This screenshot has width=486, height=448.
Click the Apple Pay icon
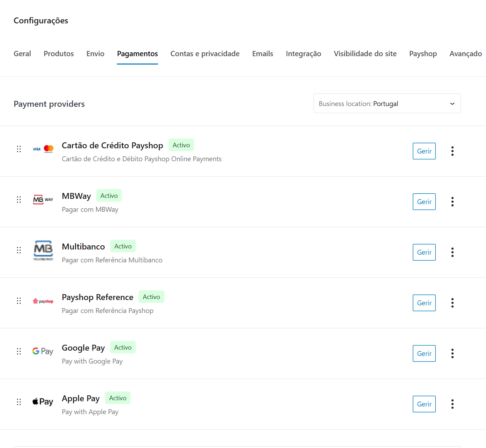point(43,402)
